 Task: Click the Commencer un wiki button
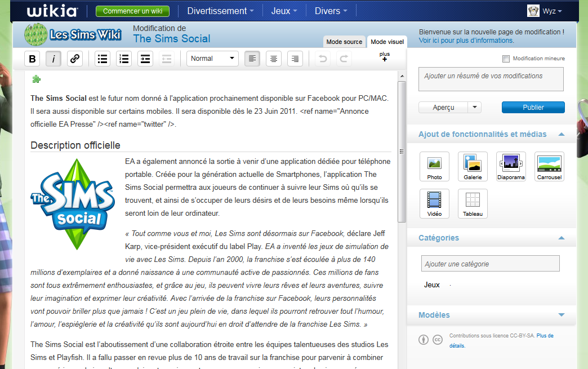(x=133, y=11)
